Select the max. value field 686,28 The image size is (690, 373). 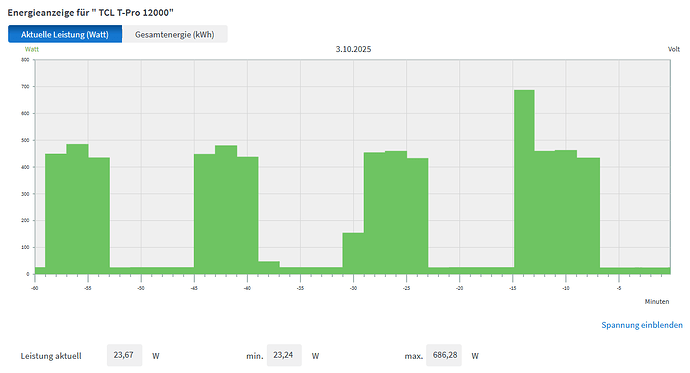[x=444, y=355]
